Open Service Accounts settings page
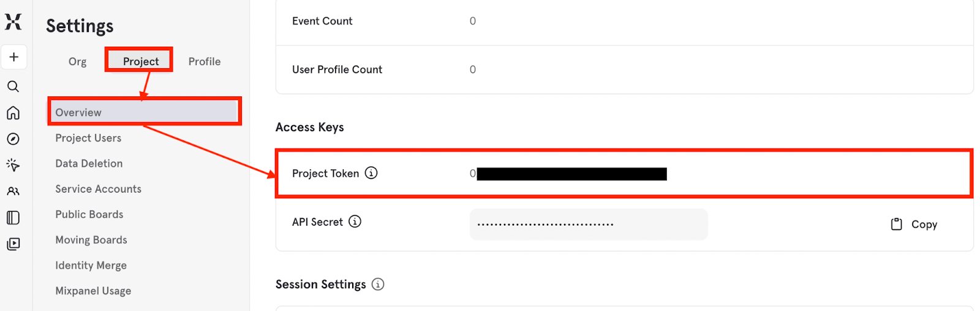The height and width of the screenshot is (311, 980). click(98, 189)
